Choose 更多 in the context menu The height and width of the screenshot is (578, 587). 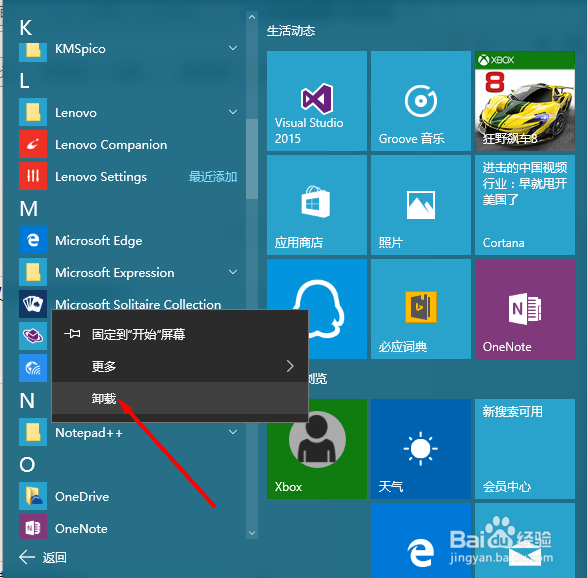coord(180,366)
